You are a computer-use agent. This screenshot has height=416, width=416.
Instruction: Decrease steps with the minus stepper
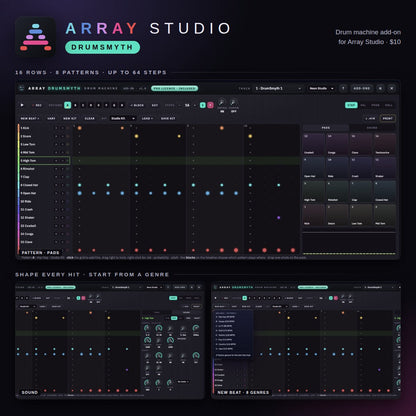point(180,105)
